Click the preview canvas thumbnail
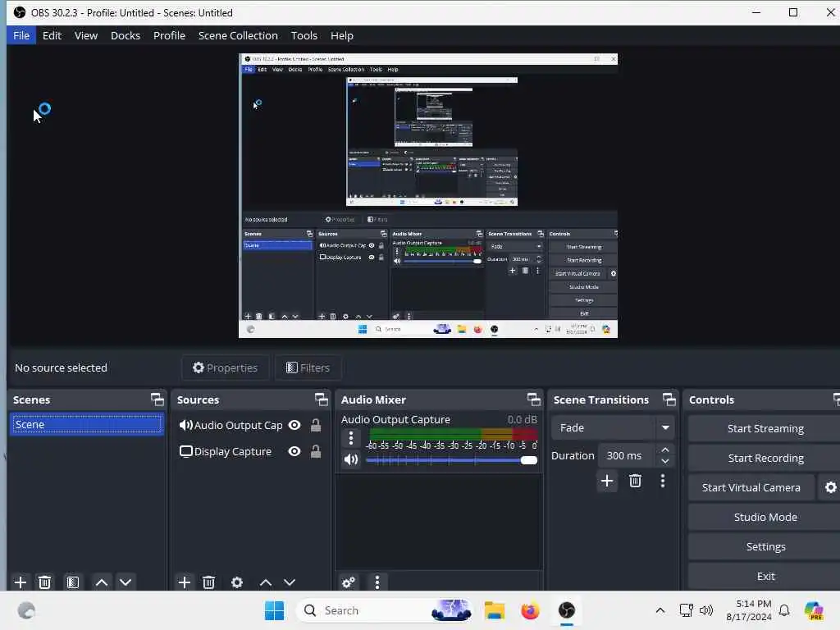 pyautogui.click(x=427, y=195)
